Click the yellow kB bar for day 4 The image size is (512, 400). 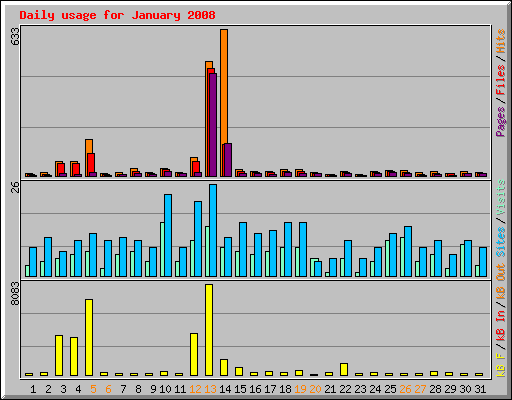74,356
